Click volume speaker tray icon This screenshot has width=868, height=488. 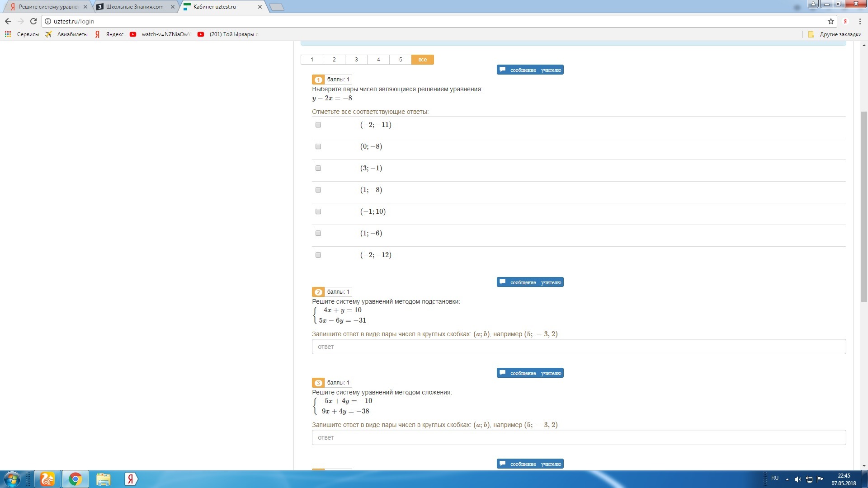[x=798, y=479]
